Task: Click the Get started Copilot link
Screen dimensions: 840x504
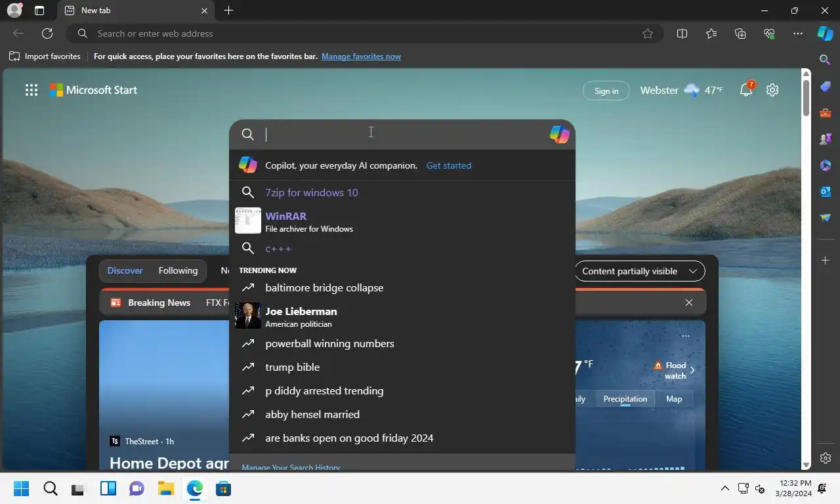Action: [449, 165]
